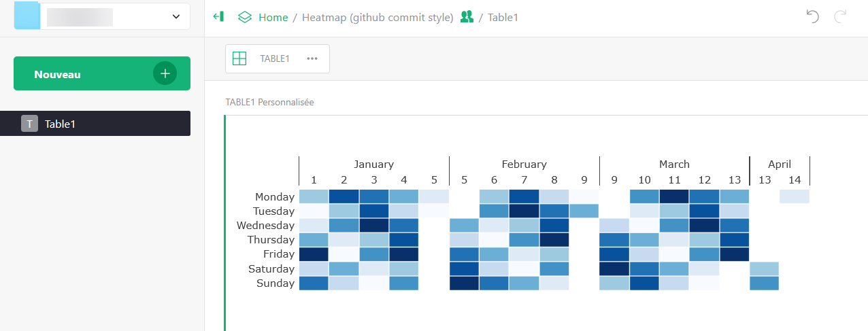
Task: Collapse the left side panel
Action: (x=218, y=17)
